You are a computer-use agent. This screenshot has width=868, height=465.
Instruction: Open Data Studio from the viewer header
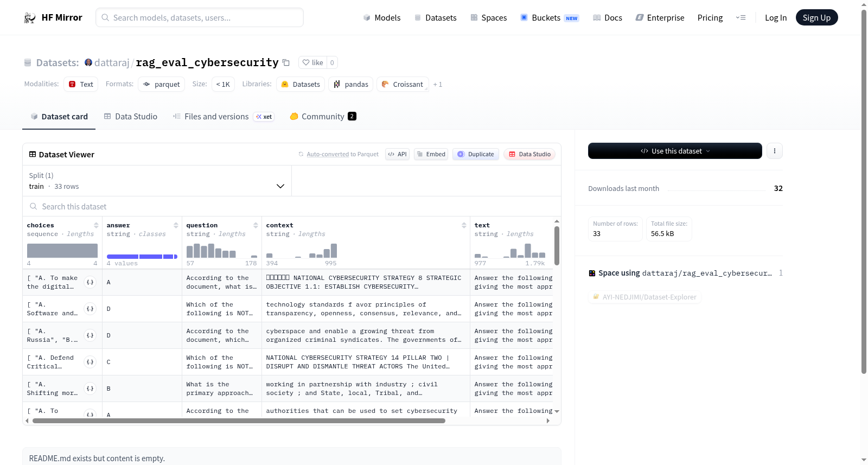pos(529,154)
